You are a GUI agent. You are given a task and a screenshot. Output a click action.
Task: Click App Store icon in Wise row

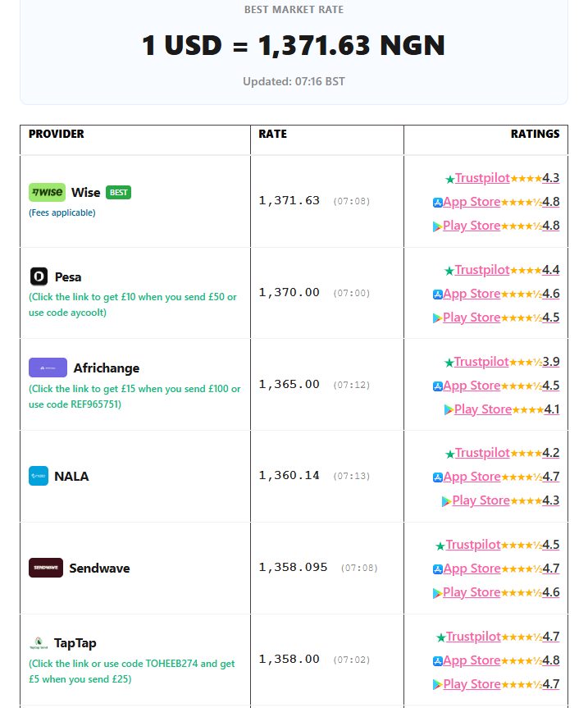pyautogui.click(x=437, y=203)
